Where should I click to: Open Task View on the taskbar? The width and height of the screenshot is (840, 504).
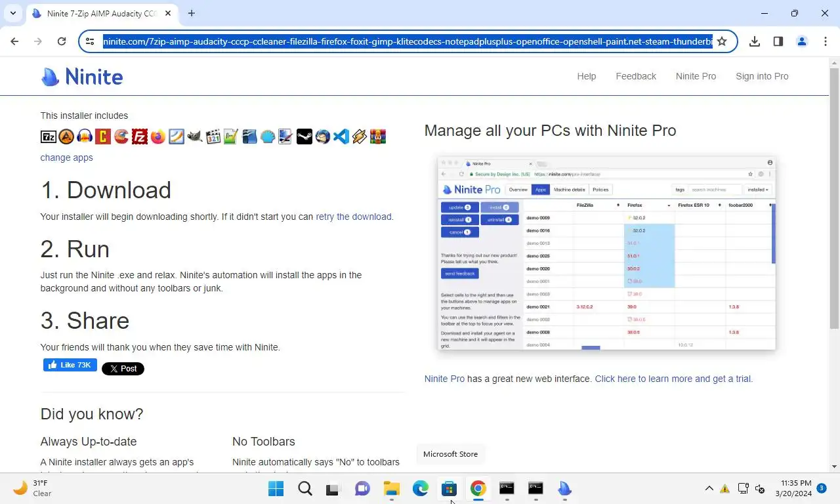(x=333, y=488)
